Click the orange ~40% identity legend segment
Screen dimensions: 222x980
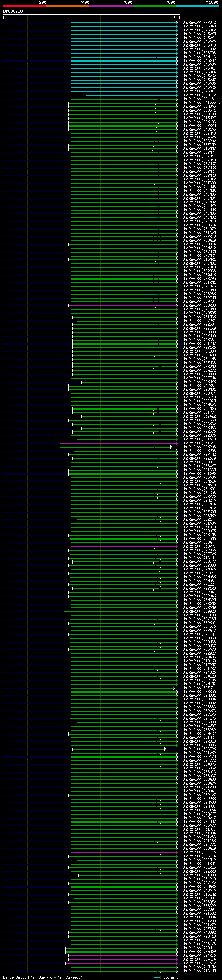coord(68,6)
